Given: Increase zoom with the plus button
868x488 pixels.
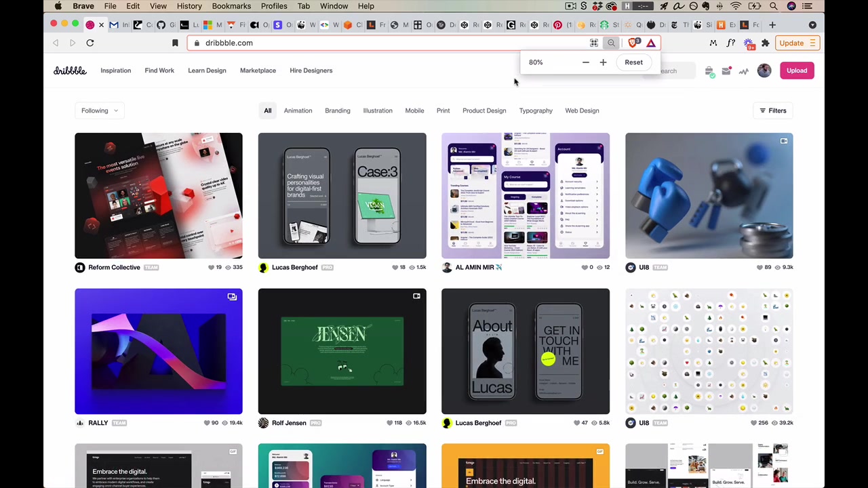Looking at the screenshot, I should point(603,62).
